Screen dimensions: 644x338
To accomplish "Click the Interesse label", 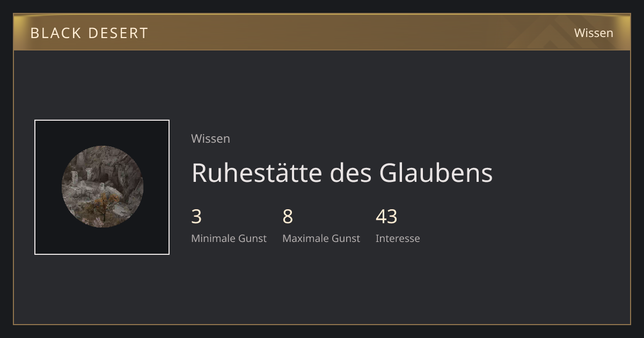I will pyautogui.click(x=398, y=238).
